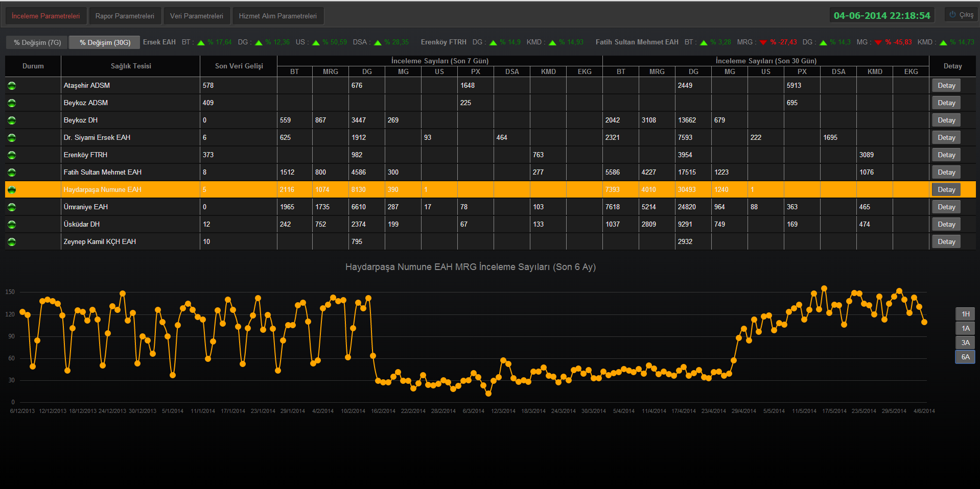Open Detay for Dr. Siyami Ersek EAH
The height and width of the screenshot is (489, 980).
point(946,137)
